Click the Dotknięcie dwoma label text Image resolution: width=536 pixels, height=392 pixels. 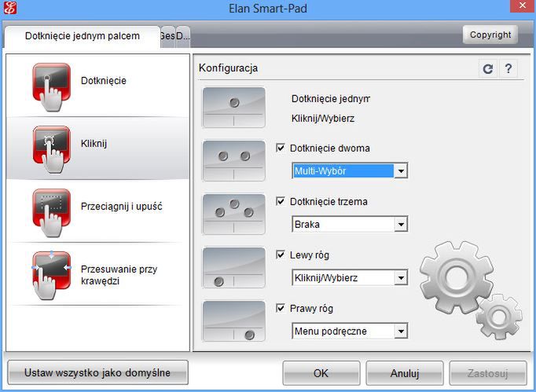tap(330, 148)
